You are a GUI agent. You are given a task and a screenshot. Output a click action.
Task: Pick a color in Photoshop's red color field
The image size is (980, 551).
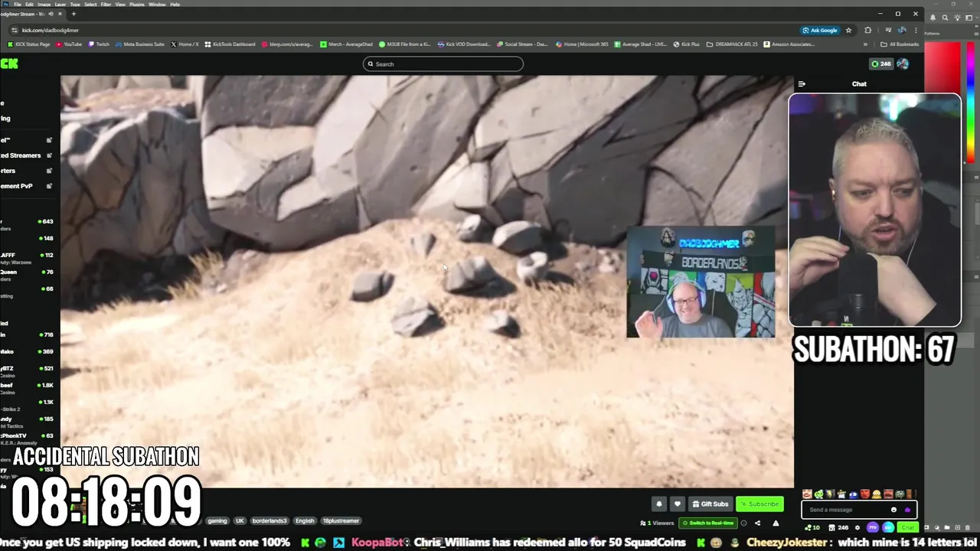click(942, 67)
